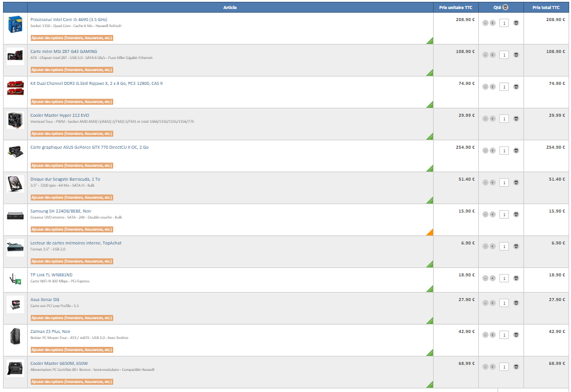Decrease quantity of Intel Core i5 4690
The height and width of the screenshot is (392, 571).
coord(485,23)
